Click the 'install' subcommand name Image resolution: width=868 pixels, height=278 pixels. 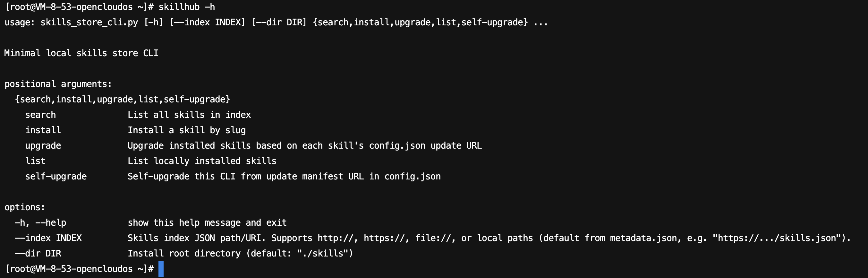[43, 130]
